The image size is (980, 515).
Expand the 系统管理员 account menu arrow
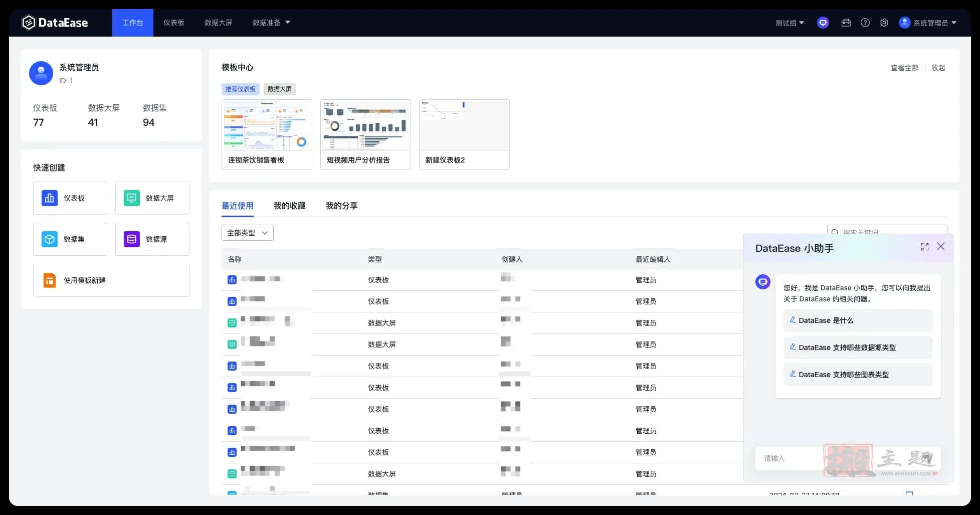point(954,23)
